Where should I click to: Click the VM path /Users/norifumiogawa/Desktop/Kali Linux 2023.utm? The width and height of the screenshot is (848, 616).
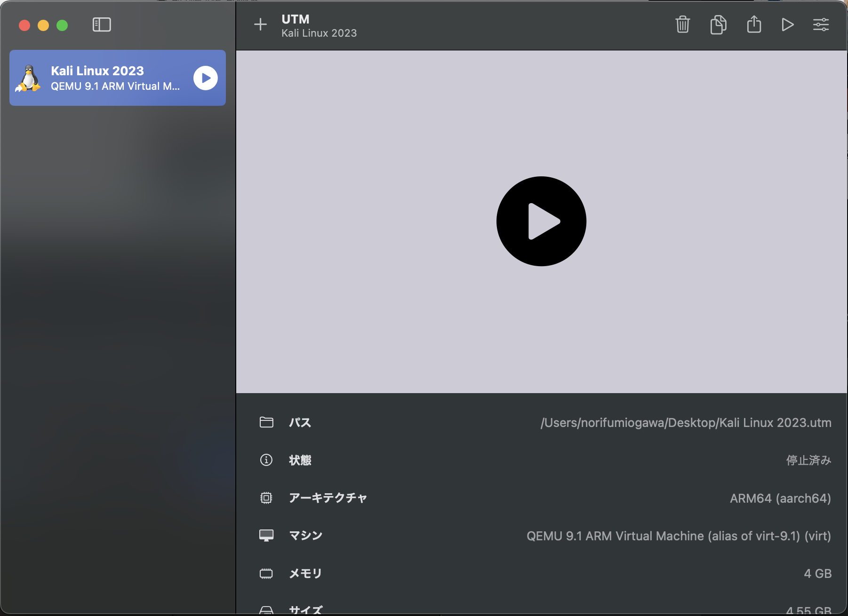(x=686, y=423)
